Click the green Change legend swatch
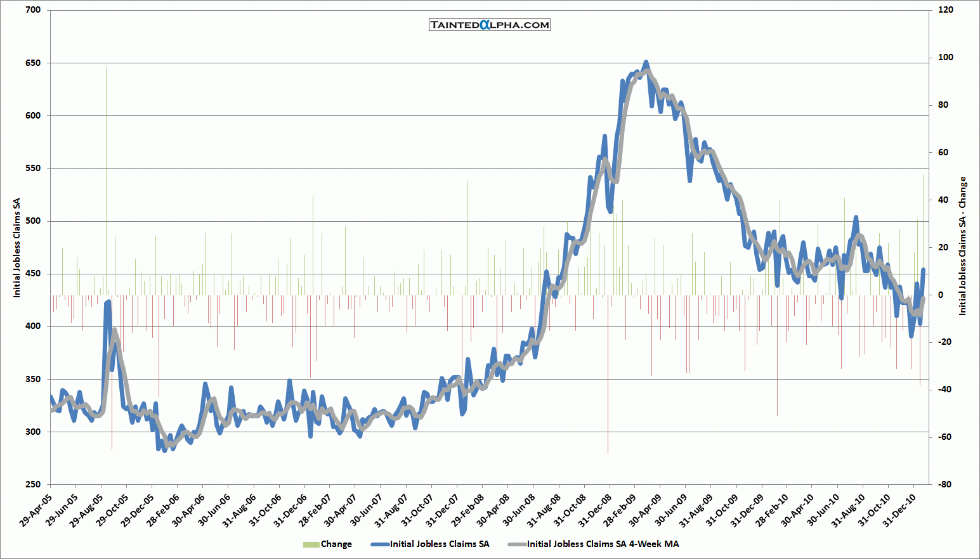This screenshot has height=559, width=980. pyautogui.click(x=311, y=544)
